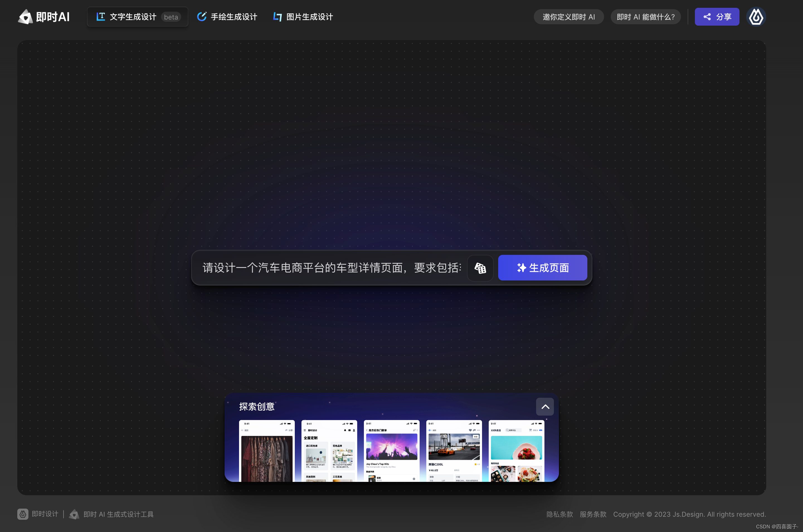The image size is (803, 532).
Task: Click the search icon in the food delivery thumbnail
Action: point(507,430)
